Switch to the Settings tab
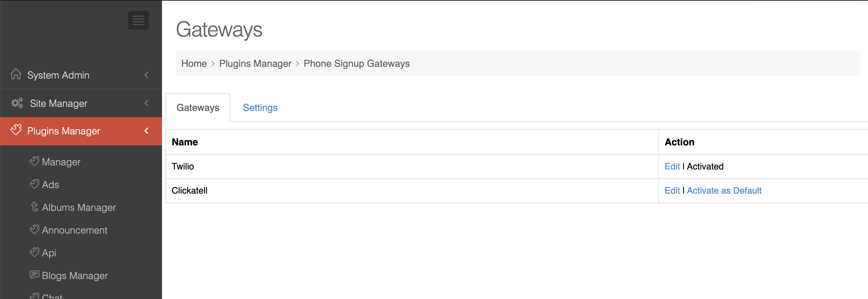 [260, 107]
